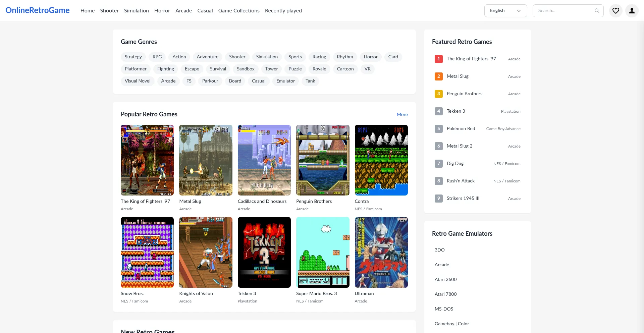The image size is (644, 333).
Task: Open the Home menu item
Action: click(88, 11)
